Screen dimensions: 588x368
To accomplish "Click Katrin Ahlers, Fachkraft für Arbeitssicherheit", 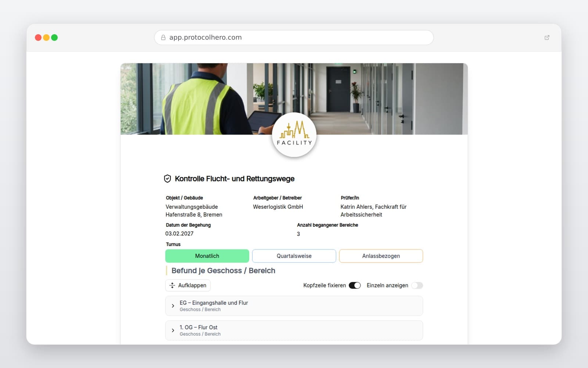I will [x=373, y=211].
